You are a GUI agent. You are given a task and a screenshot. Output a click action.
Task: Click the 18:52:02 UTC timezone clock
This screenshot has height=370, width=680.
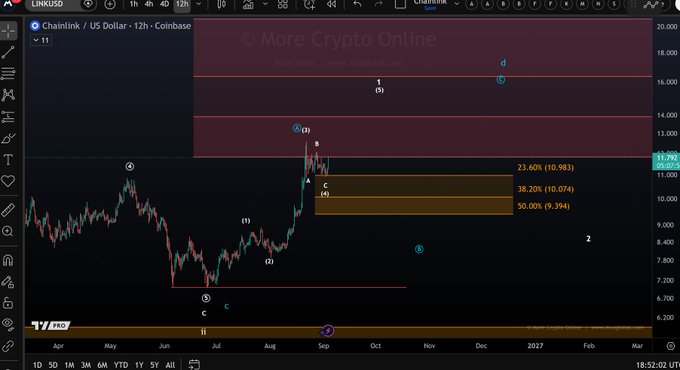click(657, 365)
